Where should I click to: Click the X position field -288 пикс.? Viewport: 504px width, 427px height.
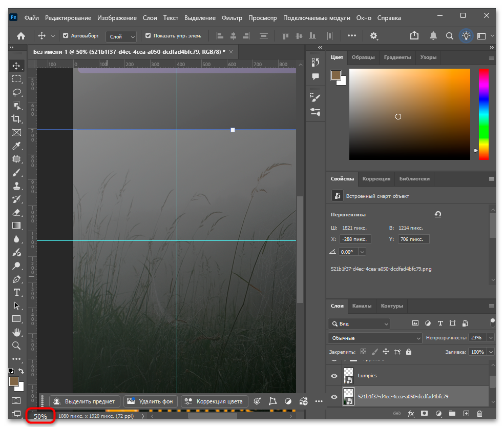(x=355, y=239)
